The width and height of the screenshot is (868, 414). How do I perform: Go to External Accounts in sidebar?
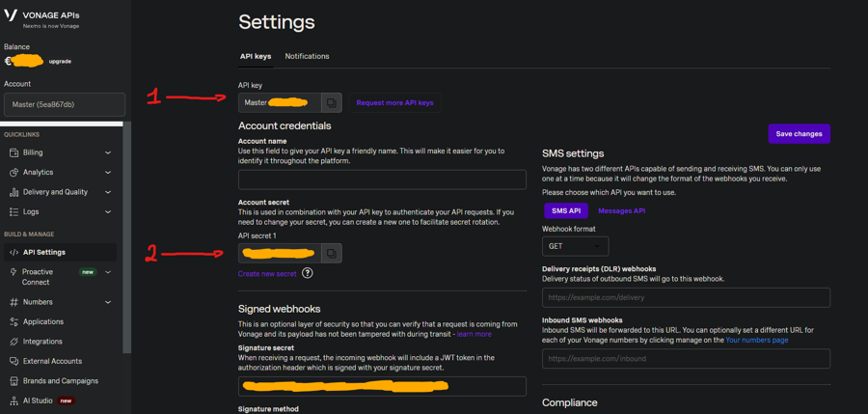click(52, 361)
